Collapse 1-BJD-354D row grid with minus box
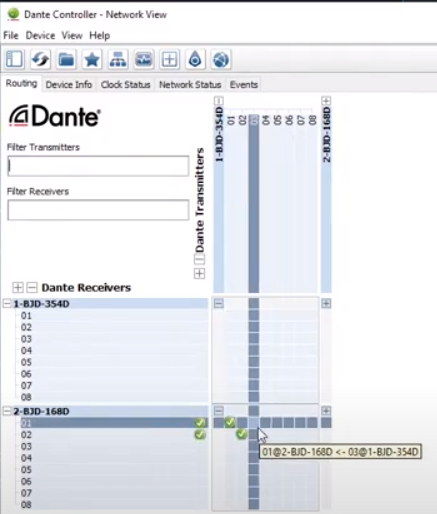The width and height of the screenshot is (437, 514). tap(219, 303)
